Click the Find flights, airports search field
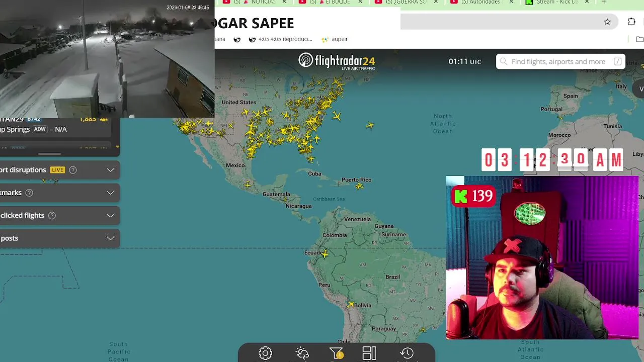 point(560,61)
